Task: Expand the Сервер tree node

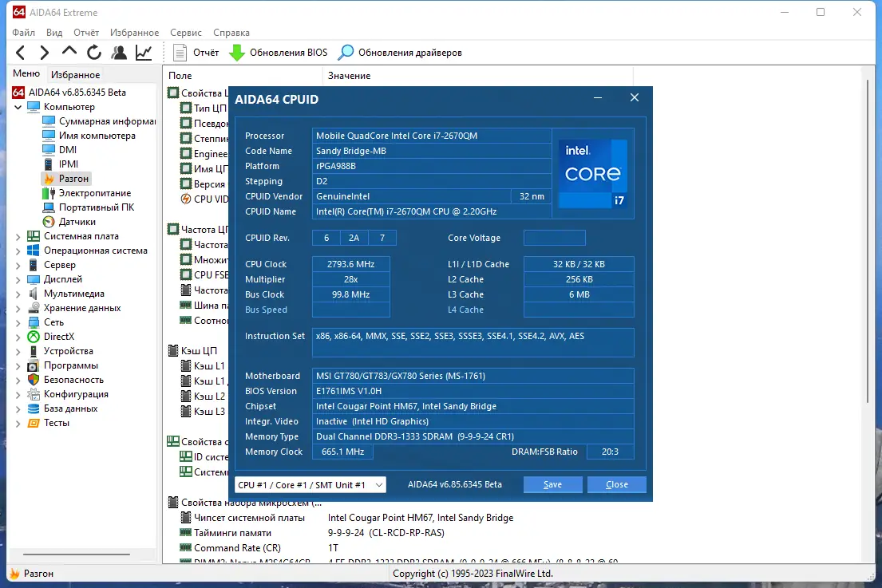Action: (18, 266)
